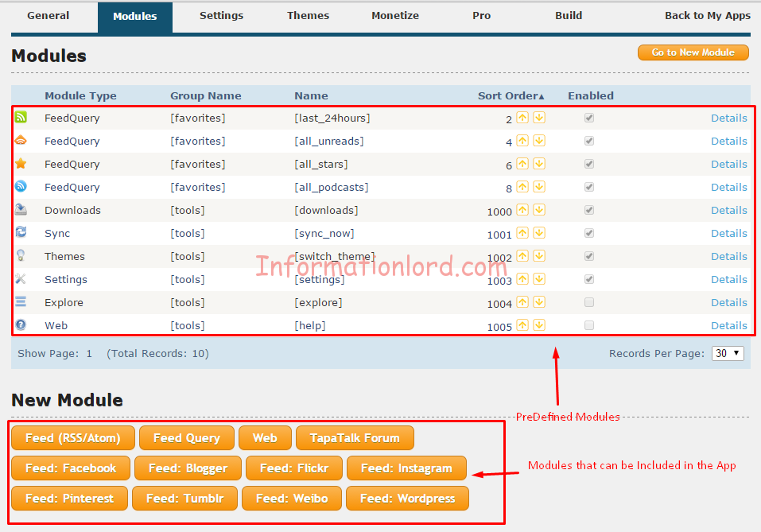This screenshot has width=761, height=532.
Task: Open Records Per Page dropdown
Action: 727,353
